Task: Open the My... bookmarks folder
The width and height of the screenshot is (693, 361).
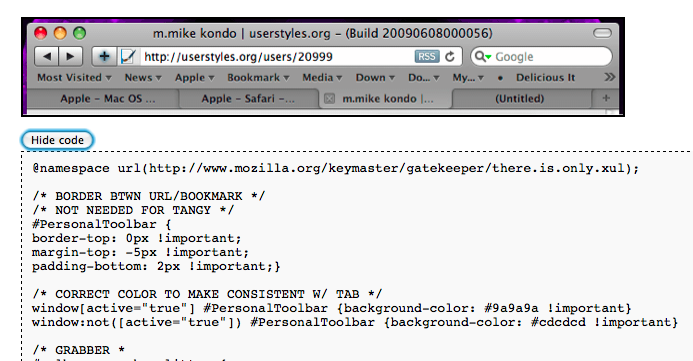Action: point(468,78)
